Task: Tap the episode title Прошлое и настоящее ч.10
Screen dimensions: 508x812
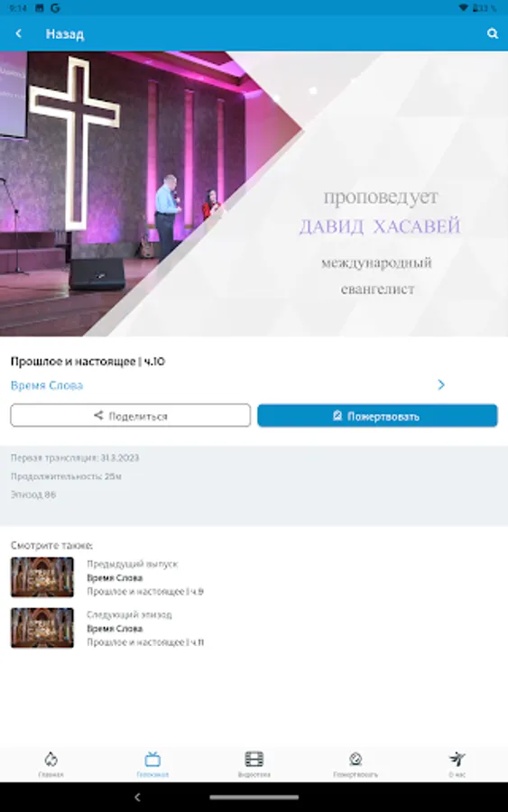Action: click(x=88, y=362)
